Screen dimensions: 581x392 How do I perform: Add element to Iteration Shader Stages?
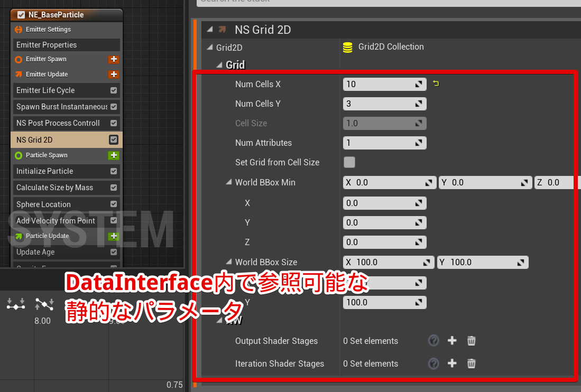point(452,363)
